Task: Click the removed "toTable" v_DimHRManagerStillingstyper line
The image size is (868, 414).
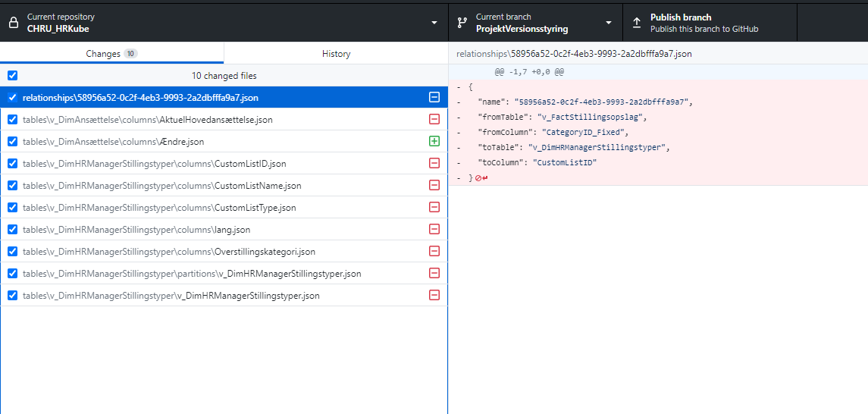Action: (x=658, y=148)
